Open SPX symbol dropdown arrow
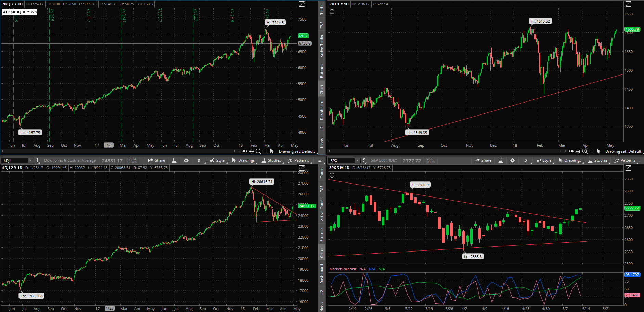The height and width of the screenshot is (312, 644). 357,160
